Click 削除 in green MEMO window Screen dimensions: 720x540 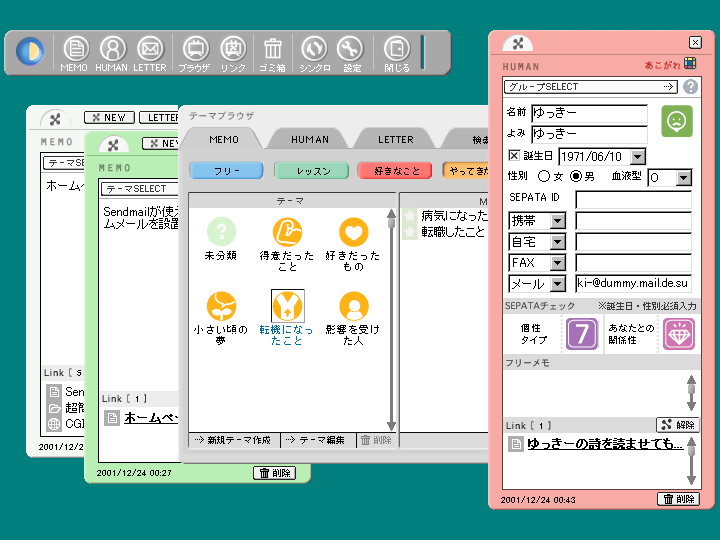275,473
